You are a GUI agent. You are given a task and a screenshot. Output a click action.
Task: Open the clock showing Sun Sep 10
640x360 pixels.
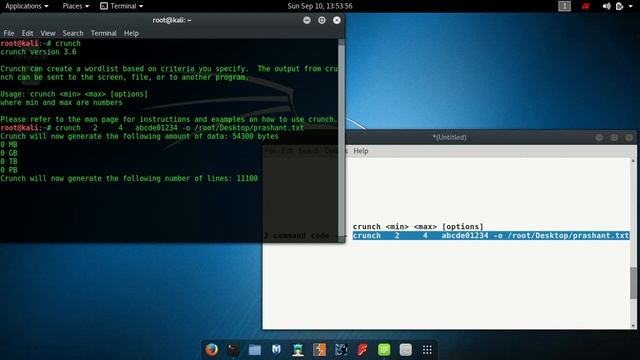pyautogui.click(x=320, y=6)
